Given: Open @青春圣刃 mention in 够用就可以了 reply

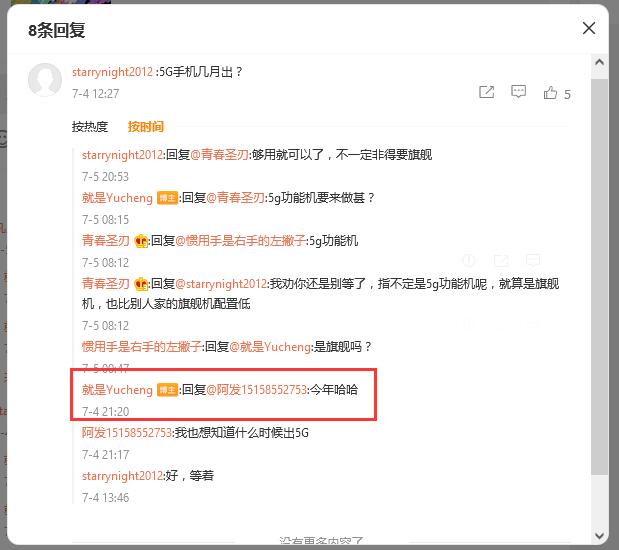Looking at the screenshot, I should (x=219, y=155).
